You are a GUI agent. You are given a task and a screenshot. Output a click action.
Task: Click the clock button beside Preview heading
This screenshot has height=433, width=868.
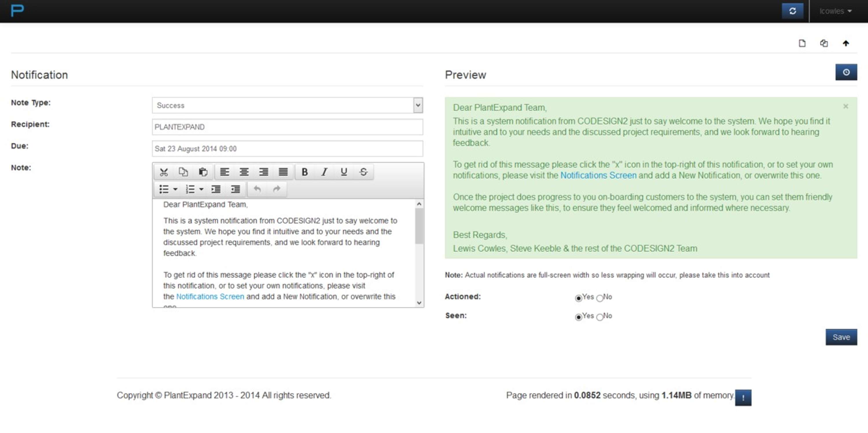846,72
